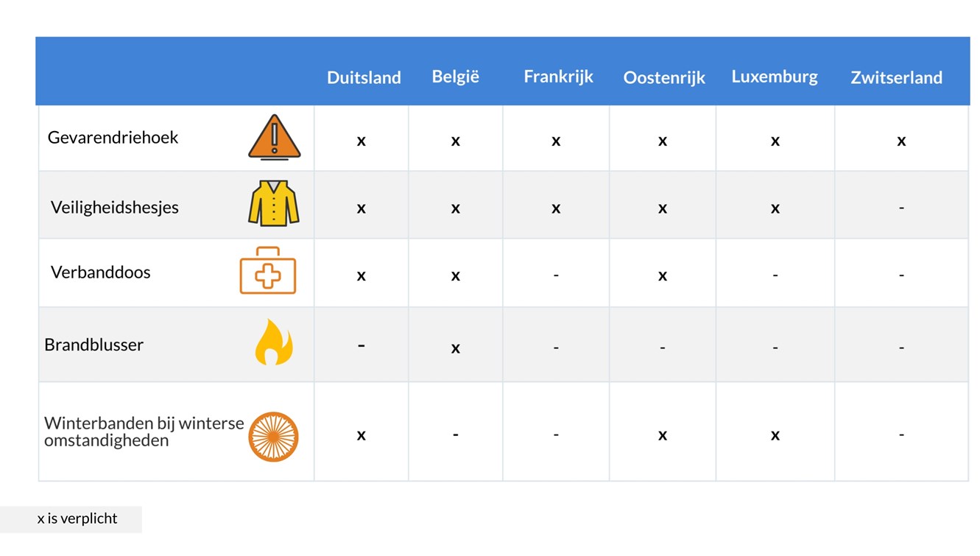Select the first aid kit icon
The width and height of the screenshot is (980, 556).
pyautogui.click(x=268, y=271)
